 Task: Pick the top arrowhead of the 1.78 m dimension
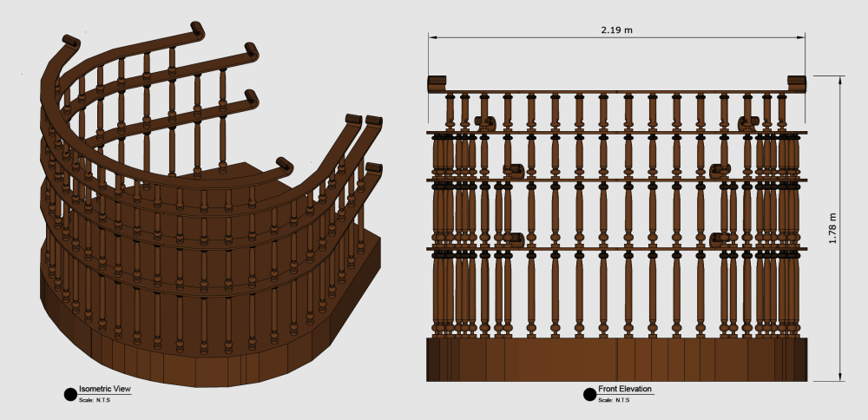point(840,80)
